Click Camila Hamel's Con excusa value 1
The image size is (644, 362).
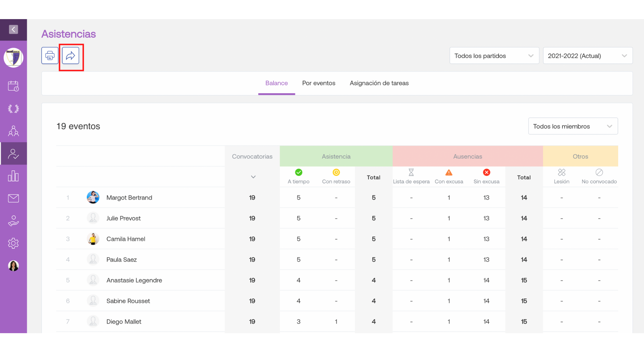click(449, 239)
